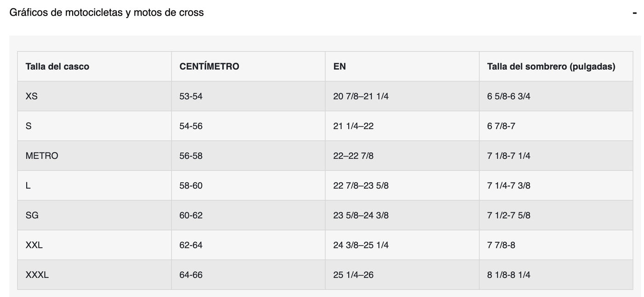The width and height of the screenshot is (644, 297).
Task: Collapse the section using the minus icon
Action: 634,13
